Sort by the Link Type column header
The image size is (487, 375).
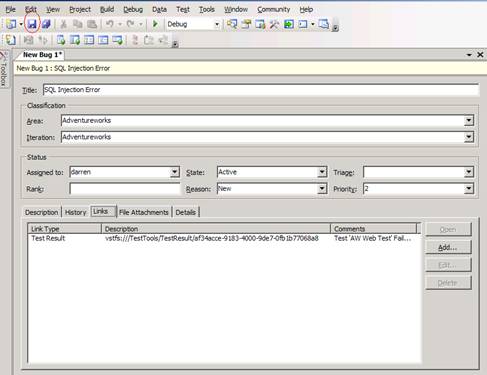tap(64, 229)
